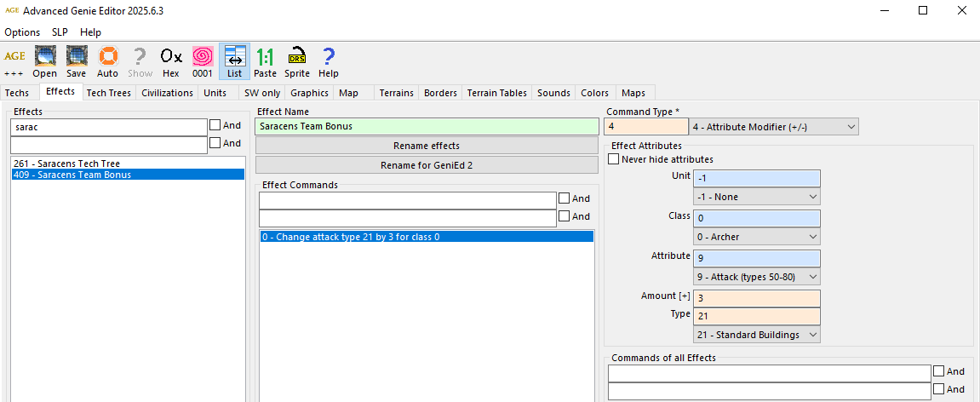Switch to the Graphics tab
The image size is (980, 402).
(309, 93)
